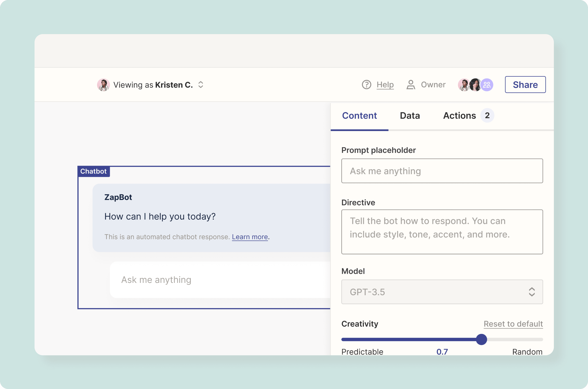This screenshot has height=389, width=588.
Task: Click the 0.7 creativity value
Action: pos(442,352)
